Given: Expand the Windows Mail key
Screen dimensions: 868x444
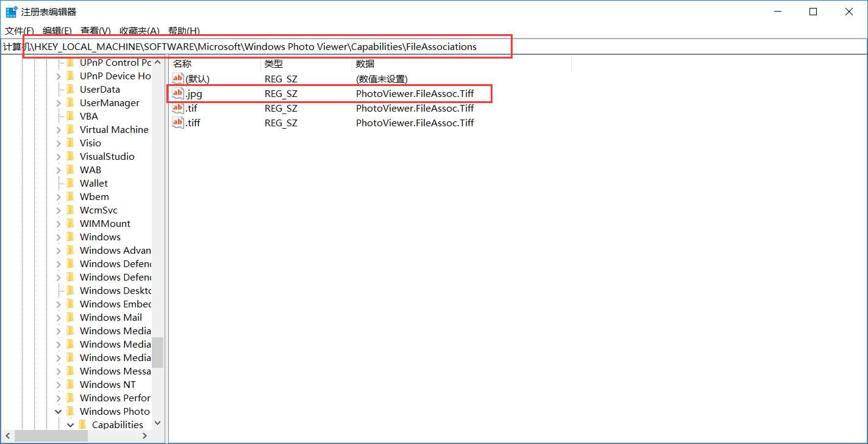Looking at the screenshot, I should 59,318.
